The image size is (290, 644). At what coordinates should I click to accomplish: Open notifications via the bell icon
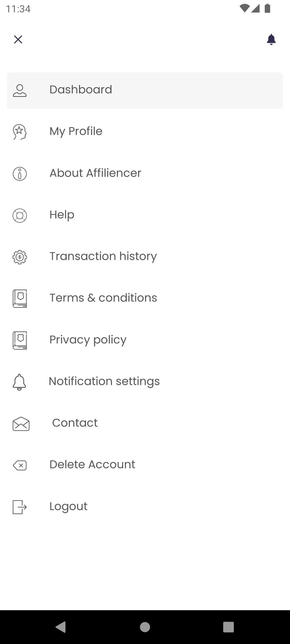coord(271,39)
